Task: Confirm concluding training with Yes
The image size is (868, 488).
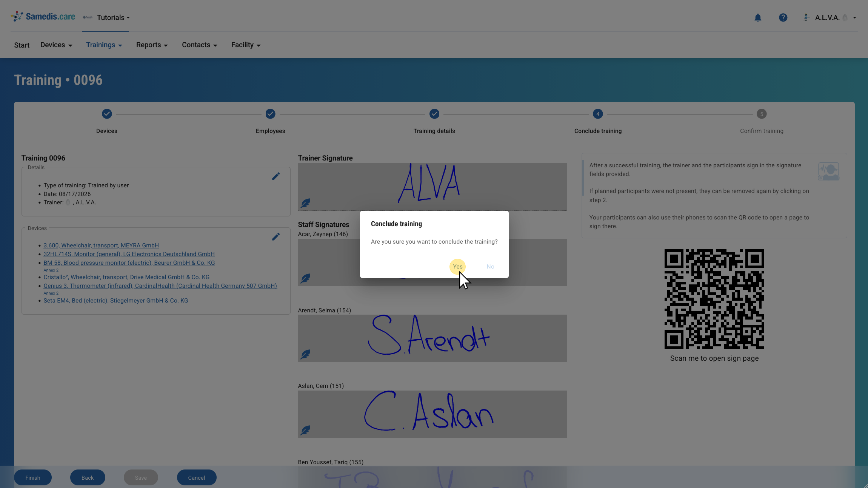Action: 458,267
